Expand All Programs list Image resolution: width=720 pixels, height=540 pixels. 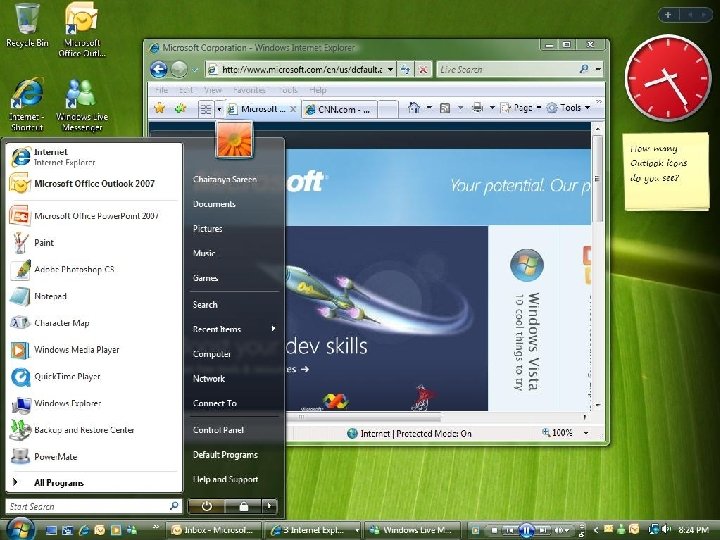94,483
